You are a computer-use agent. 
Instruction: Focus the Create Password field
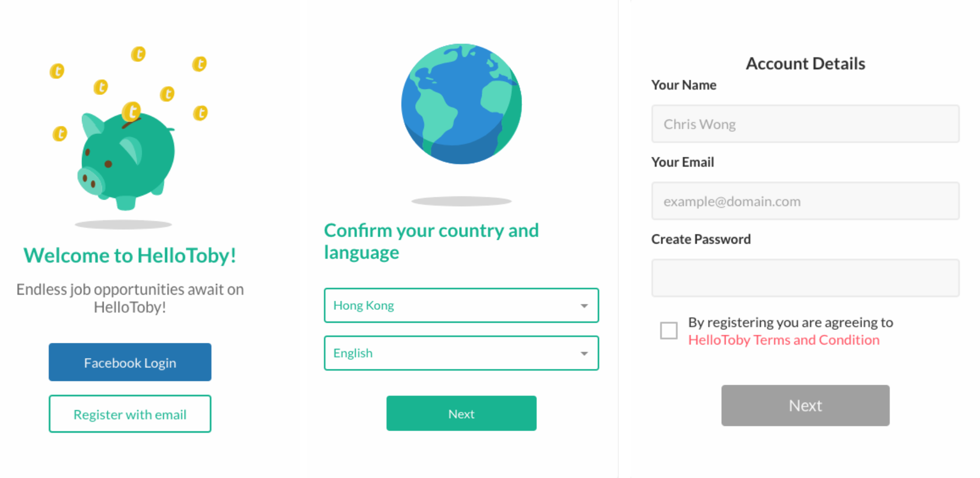click(805, 278)
